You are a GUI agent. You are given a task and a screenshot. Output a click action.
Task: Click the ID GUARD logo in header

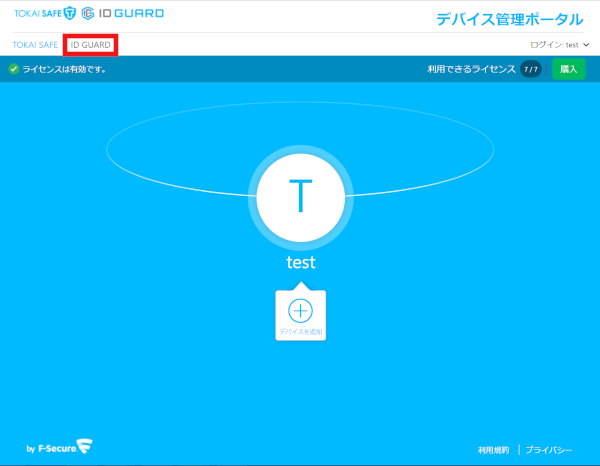(x=122, y=13)
